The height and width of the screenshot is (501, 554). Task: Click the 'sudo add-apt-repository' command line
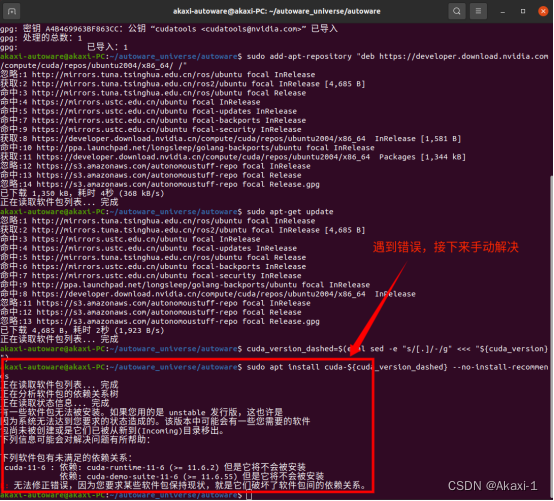click(274, 57)
